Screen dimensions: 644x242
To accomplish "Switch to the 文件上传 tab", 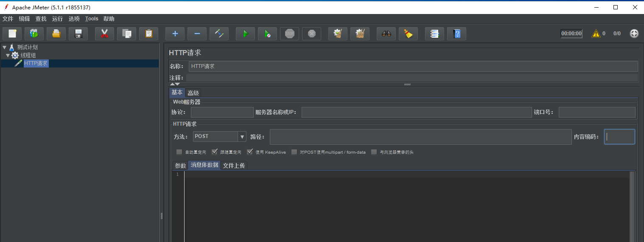I will [234, 166].
